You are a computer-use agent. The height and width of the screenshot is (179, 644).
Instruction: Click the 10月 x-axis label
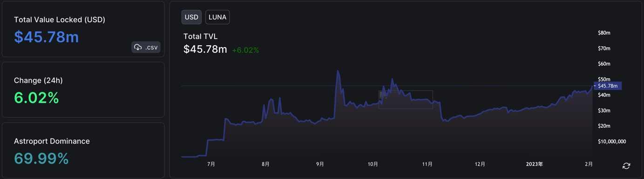click(x=373, y=164)
